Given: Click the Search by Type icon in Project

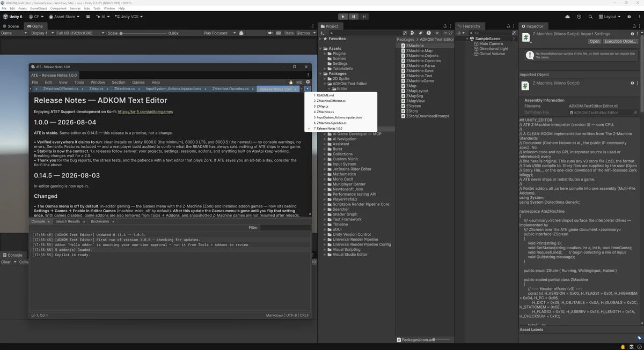Looking at the screenshot, I should click(413, 33).
